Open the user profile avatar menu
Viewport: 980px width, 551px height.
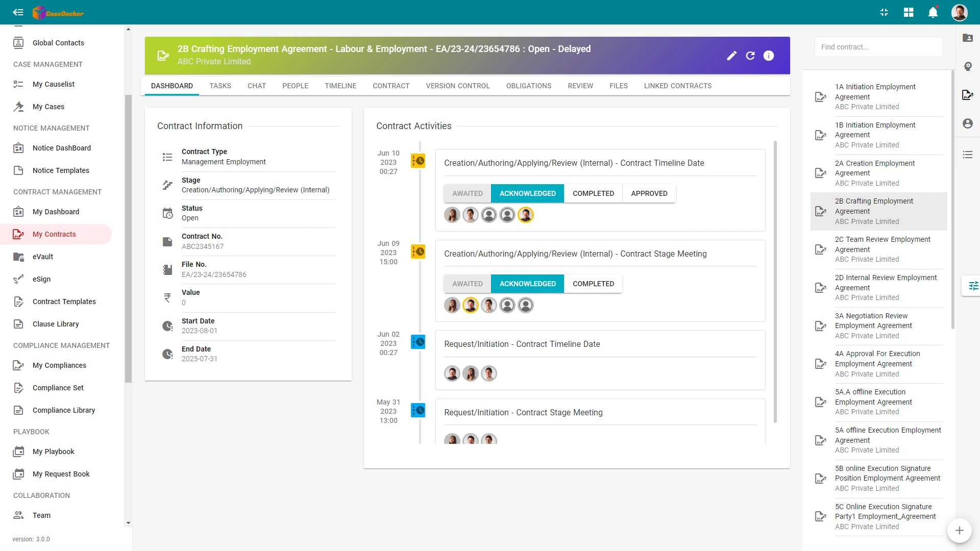pyautogui.click(x=959, y=12)
